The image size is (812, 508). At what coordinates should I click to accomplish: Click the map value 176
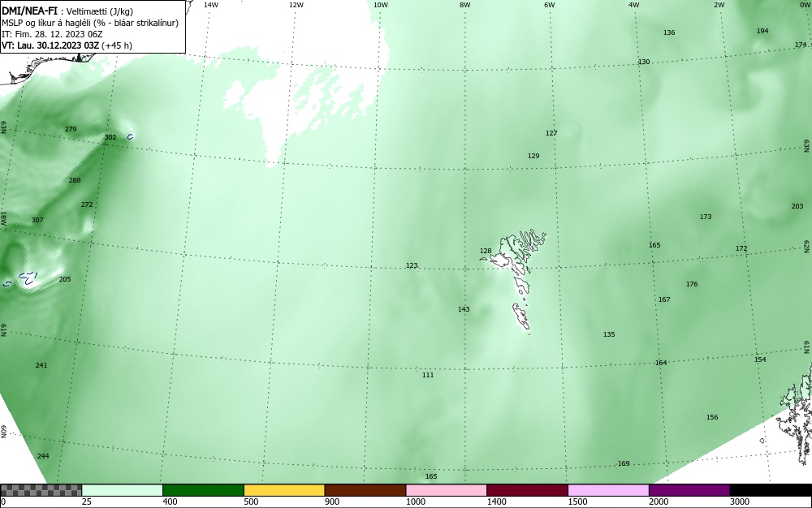[692, 284]
